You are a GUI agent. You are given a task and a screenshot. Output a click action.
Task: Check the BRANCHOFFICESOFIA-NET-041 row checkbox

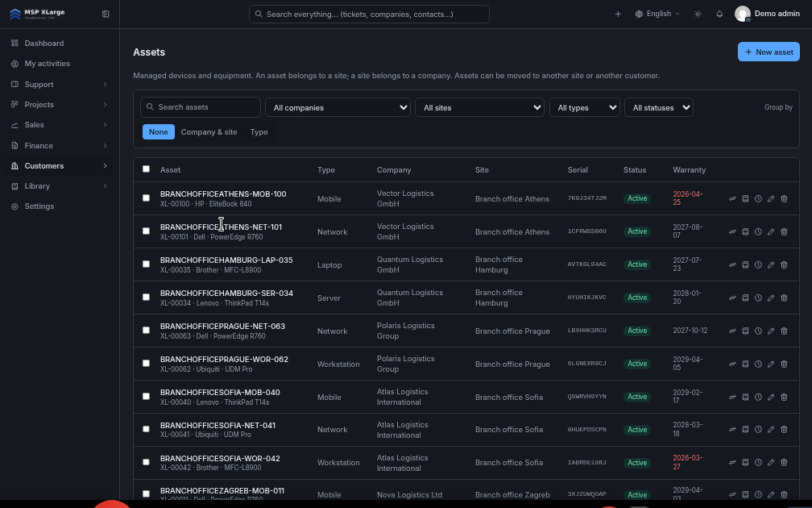pos(146,429)
